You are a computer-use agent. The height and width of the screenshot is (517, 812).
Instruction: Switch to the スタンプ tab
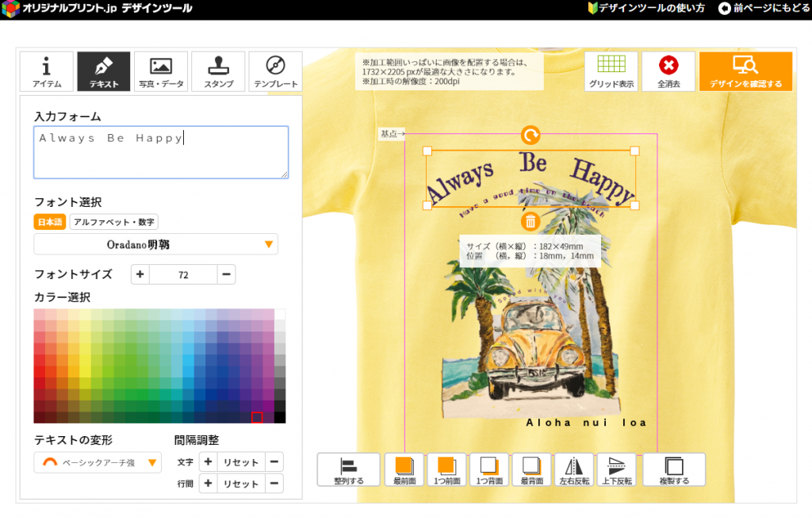pyautogui.click(x=218, y=71)
